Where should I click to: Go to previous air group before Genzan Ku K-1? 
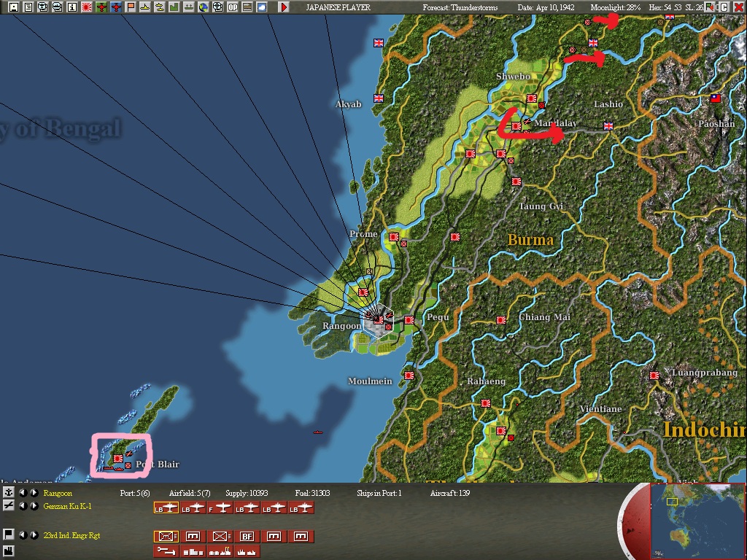23,506
